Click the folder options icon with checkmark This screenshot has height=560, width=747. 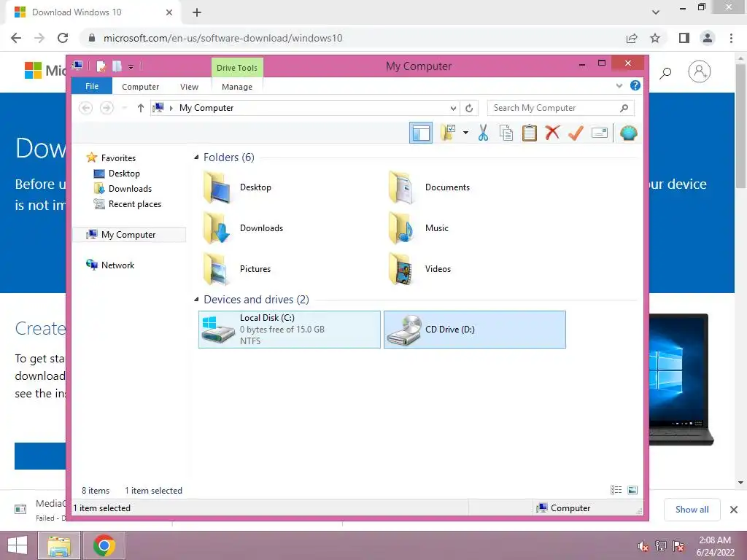tap(449, 133)
